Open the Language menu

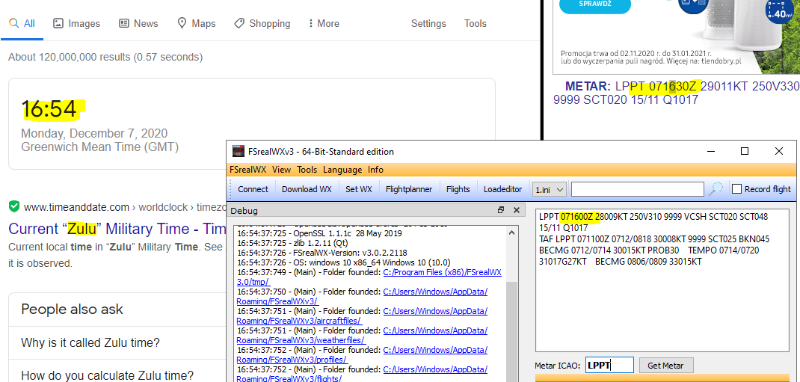pyautogui.click(x=342, y=170)
